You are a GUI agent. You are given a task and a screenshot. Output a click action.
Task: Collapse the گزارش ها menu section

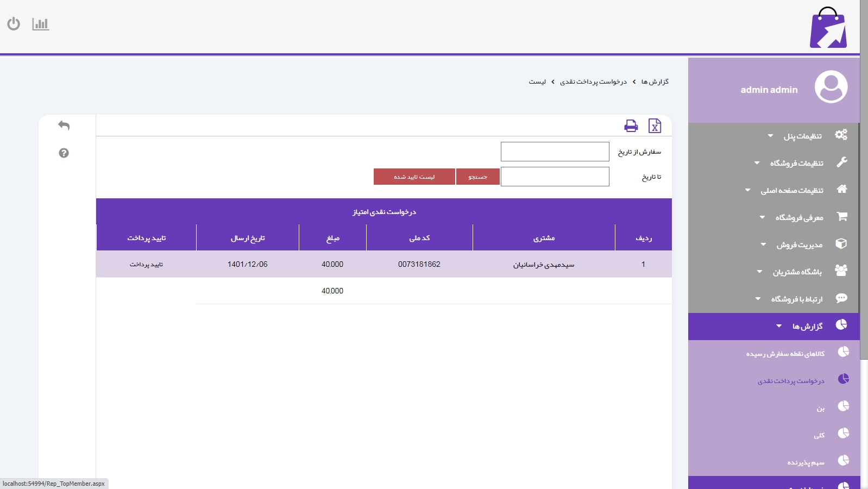[x=807, y=326]
